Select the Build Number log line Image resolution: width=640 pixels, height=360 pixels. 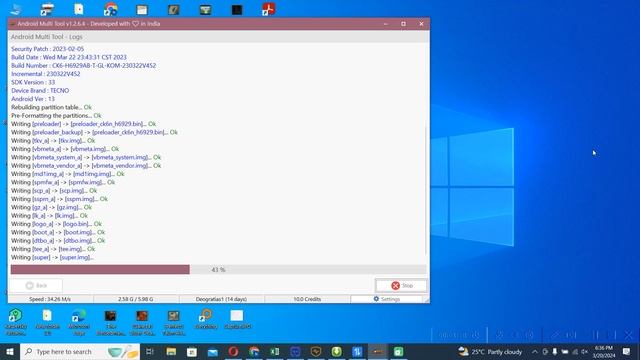(83, 65)
